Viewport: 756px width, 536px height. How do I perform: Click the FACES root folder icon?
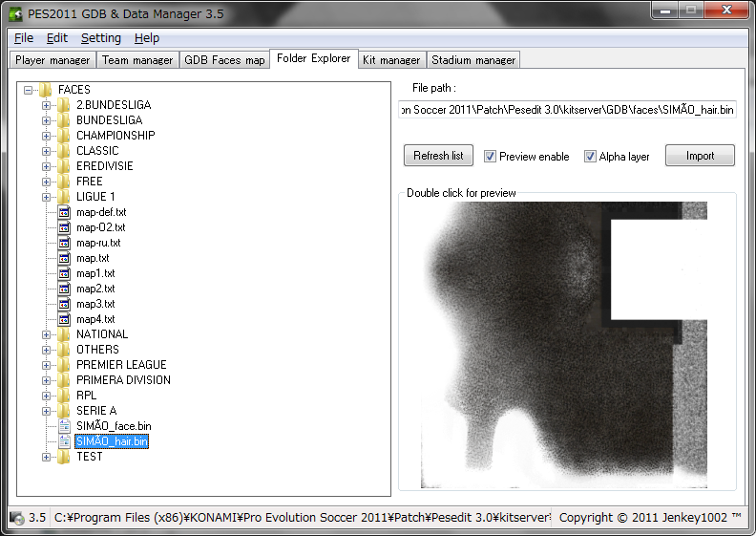tap(46, 90)
